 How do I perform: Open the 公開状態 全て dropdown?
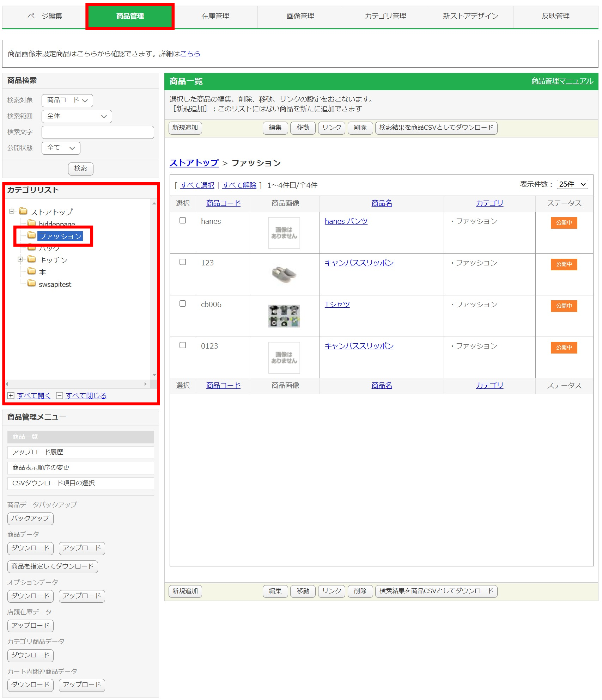pos(61,148)
